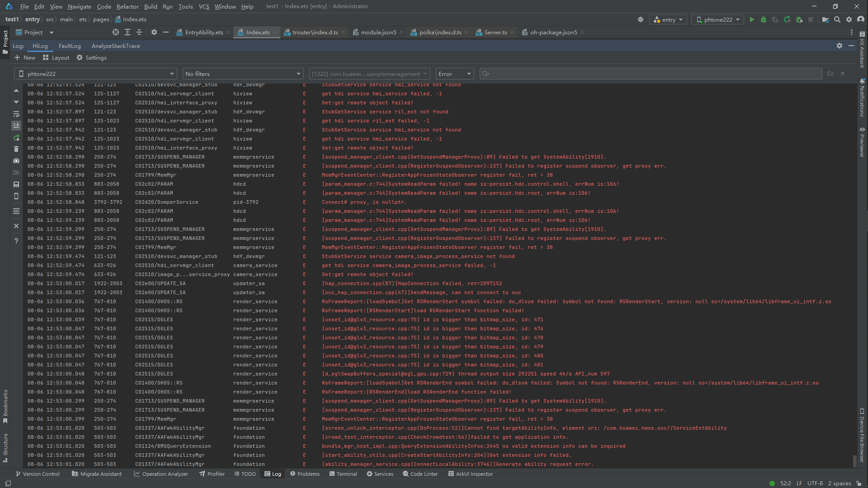Open log Settings button
The width and height of the screenshot is (868, 488).
pos(92,57)
